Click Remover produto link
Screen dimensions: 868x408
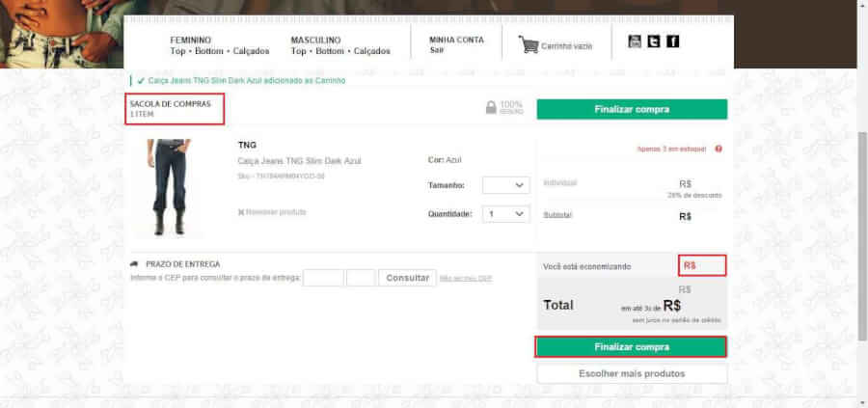coord(272,212)
